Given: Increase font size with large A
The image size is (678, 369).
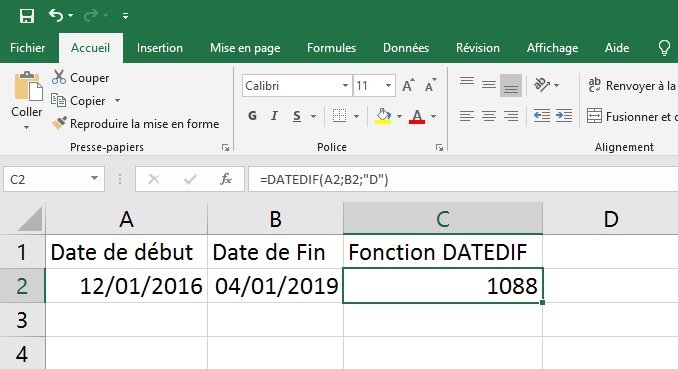Looking at the screenshot, I should [408, 85].
